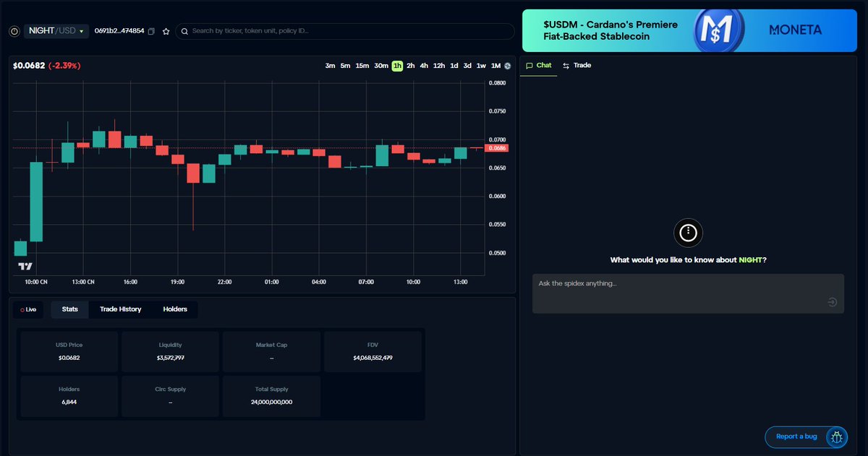Click the Total Supply value 24,000,000,000
This screenshot has height=456, width=868.
tap(271, 402)
